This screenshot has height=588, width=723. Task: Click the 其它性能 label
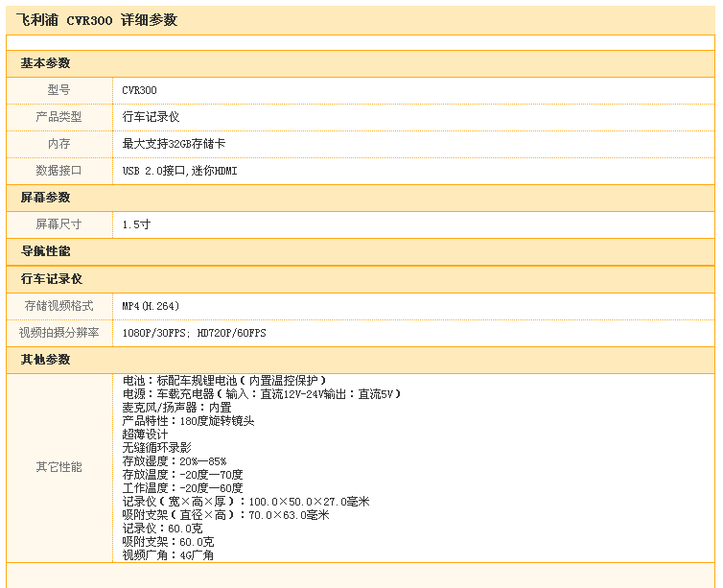59,467
